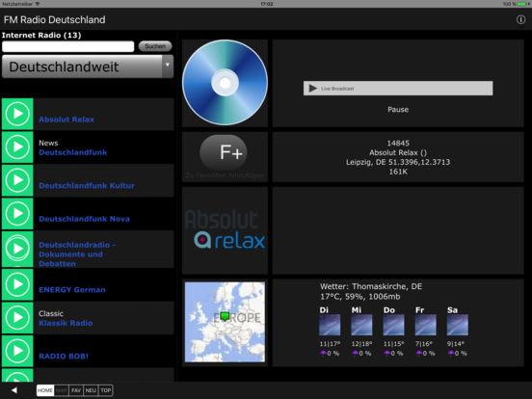The image size is (532, 399).
Task: Switch to the MAP tab
Action: click(x=61, y=390)
